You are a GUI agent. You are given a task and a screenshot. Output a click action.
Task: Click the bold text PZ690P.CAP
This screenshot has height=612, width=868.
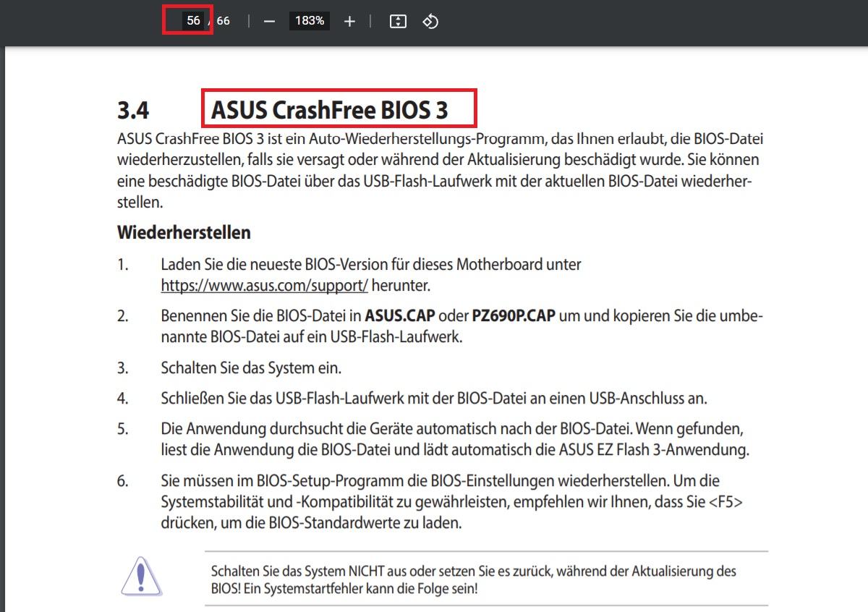pyautogui.click(x=514, y=316)
